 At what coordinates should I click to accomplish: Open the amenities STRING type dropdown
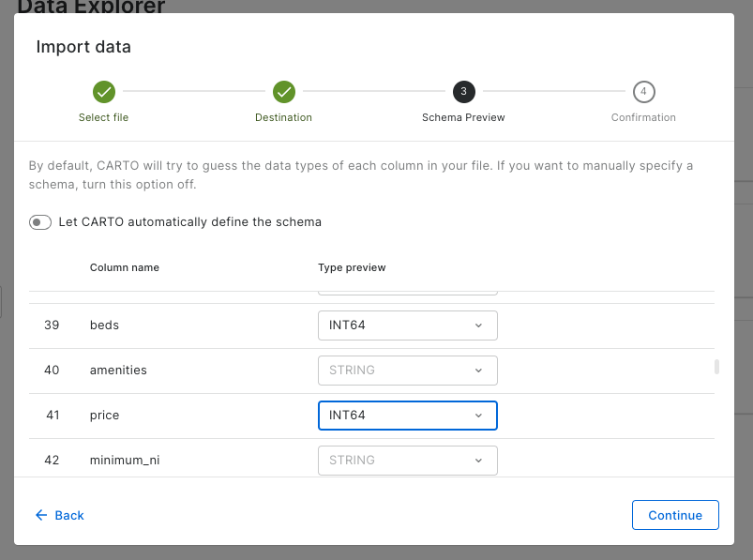(407, 371)
